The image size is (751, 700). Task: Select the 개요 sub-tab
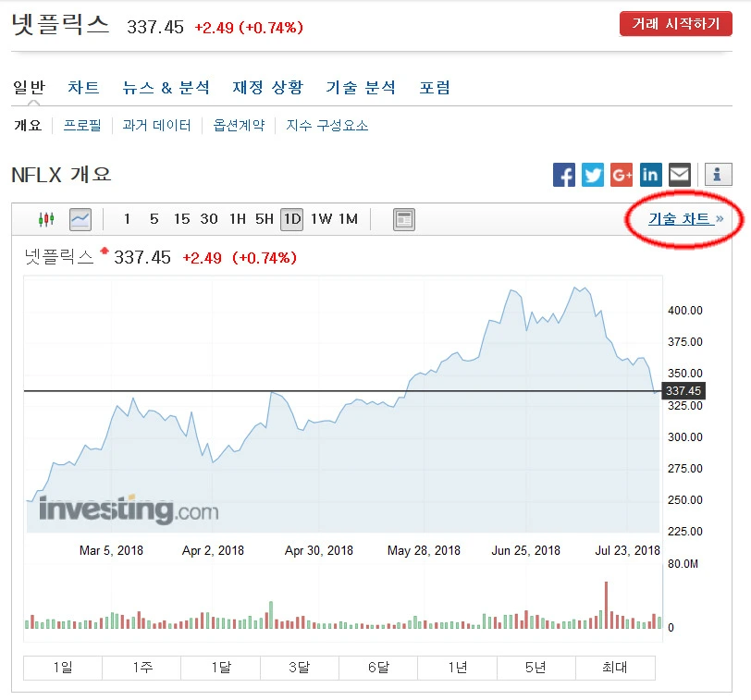[x=28, y=126]
